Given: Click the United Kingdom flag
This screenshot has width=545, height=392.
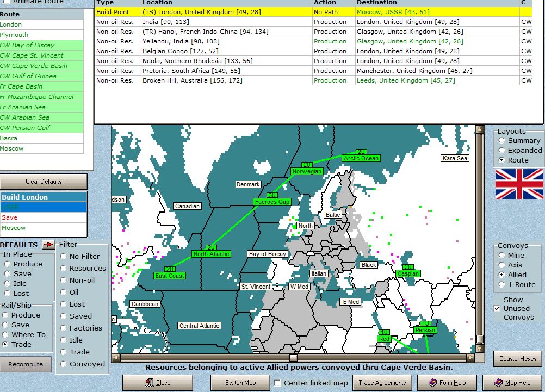Looking at the screenshot, I should [x=519, y=184].
